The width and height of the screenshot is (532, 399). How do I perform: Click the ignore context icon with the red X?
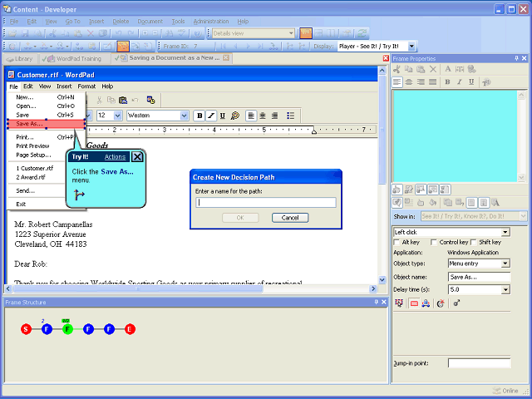point(441,303)
